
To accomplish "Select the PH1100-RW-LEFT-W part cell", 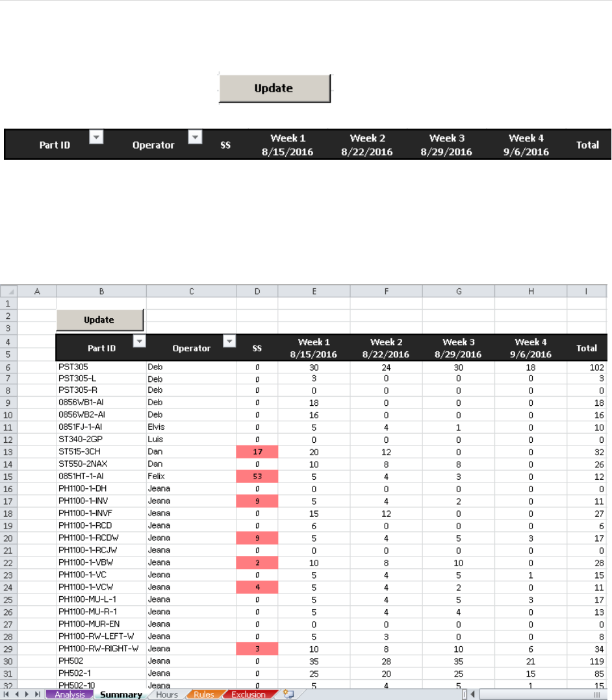I will pyautogui.click(x=101, y=636).
